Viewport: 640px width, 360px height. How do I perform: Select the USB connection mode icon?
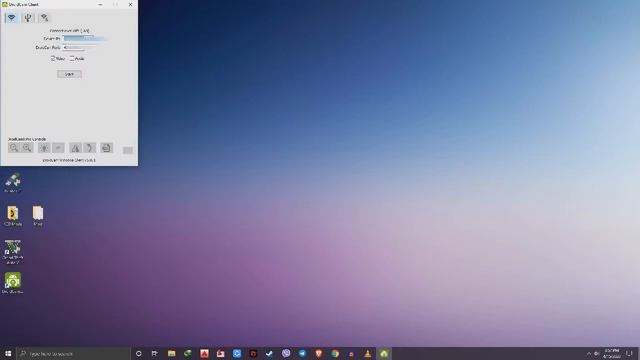click(x=28, y=18)
